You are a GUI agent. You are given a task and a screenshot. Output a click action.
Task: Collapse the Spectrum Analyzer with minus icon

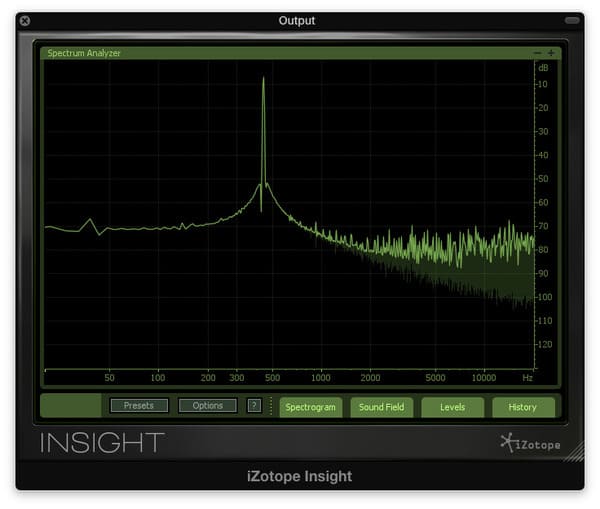click(538, 53)
